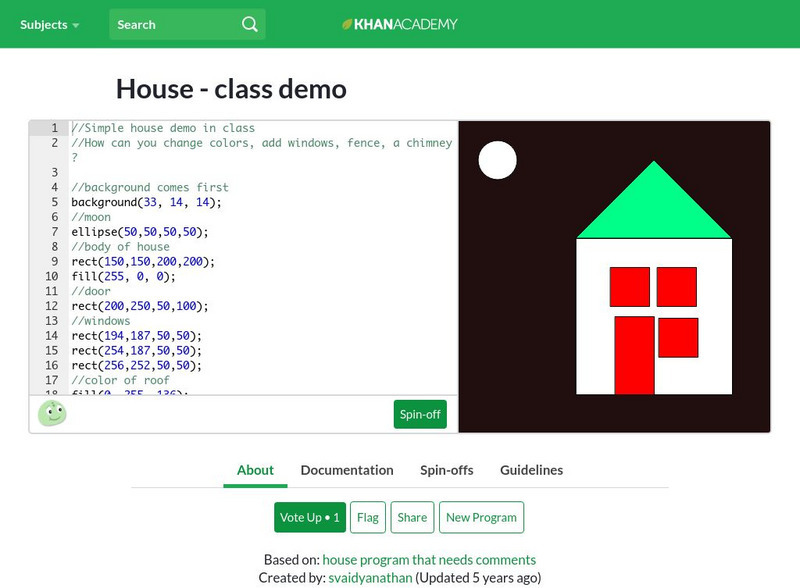Image resolution: width=800 pixels, height=588 pixels.
Task: Start a New Program
Action: [481, 518]
